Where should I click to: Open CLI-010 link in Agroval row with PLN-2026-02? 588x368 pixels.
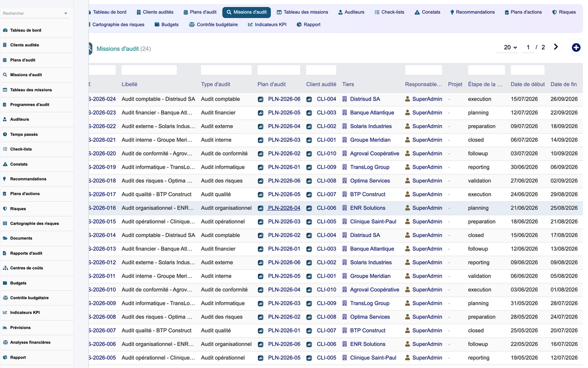(x=326, y=154)
